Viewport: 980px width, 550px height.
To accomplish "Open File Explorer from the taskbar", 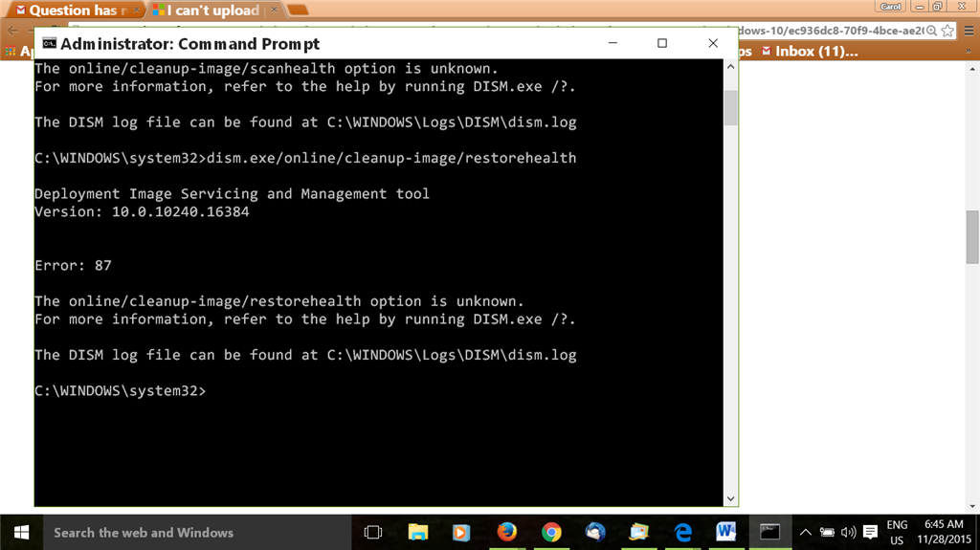I will [x=417, y=533].
